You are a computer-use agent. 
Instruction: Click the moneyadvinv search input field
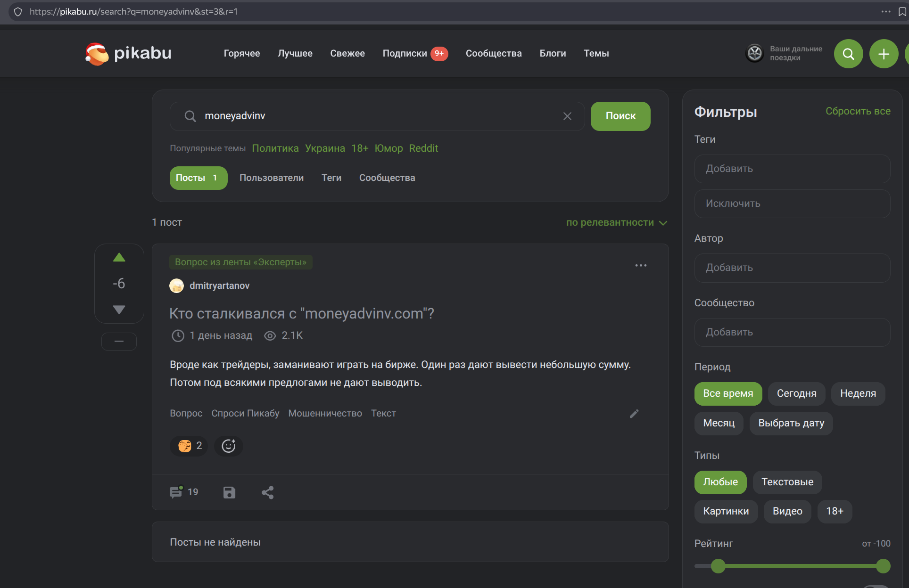(x=377, y=116)
